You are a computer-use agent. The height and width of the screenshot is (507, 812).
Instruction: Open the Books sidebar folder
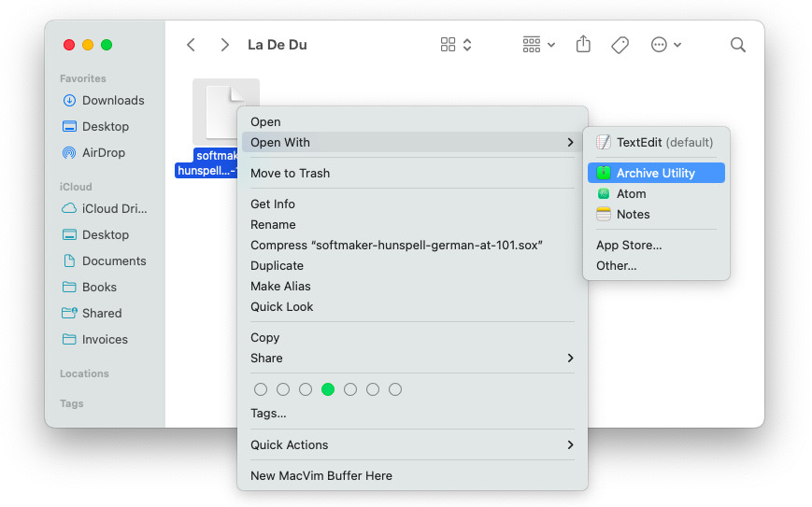pyautogui.click(x=90, y=287)
